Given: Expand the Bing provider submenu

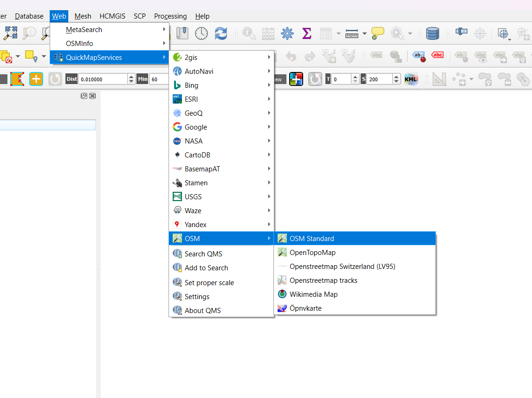Looking at the screenshot, I should click(x=221, y=85).
